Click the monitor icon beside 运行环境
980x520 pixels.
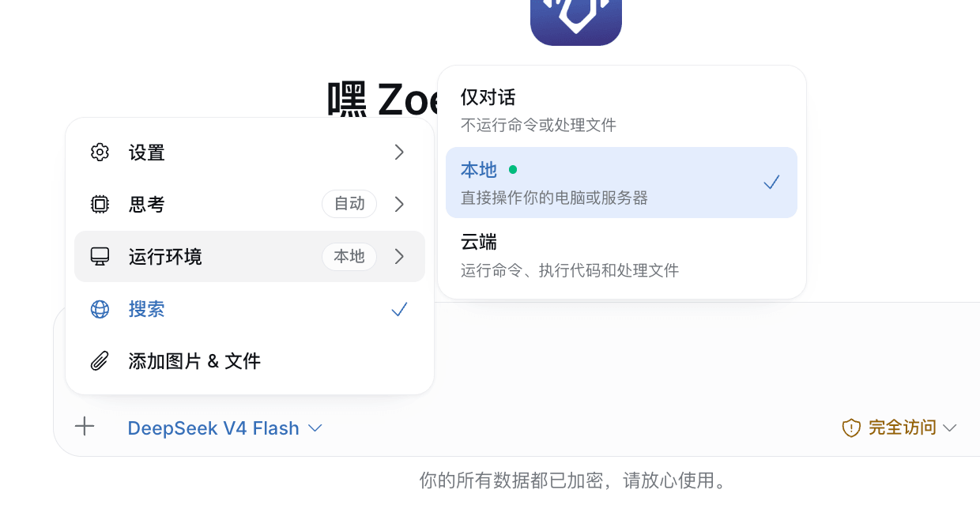point(100,257)
